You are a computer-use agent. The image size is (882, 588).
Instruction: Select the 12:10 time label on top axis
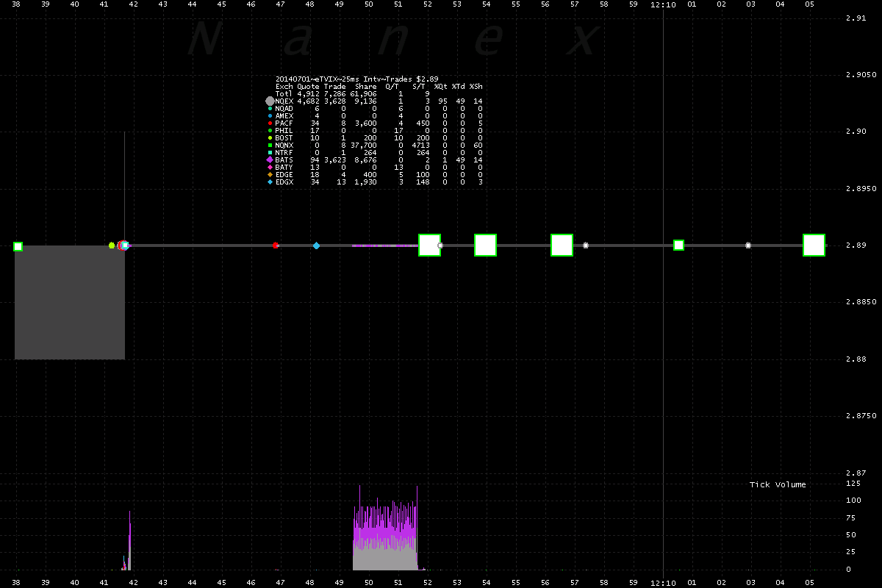pos(664,5)
